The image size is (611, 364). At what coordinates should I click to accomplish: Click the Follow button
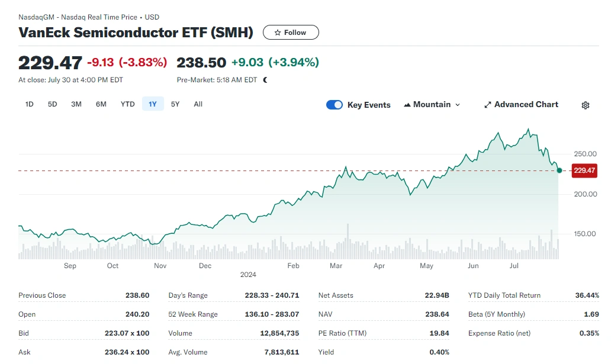[291, 32]
